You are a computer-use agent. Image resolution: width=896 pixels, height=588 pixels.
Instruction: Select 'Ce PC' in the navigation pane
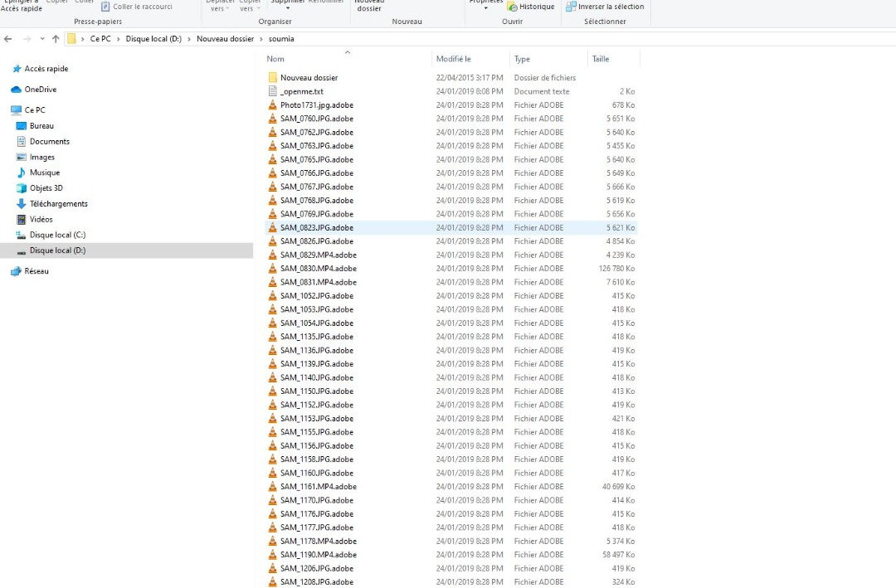(x=35, y=109)
